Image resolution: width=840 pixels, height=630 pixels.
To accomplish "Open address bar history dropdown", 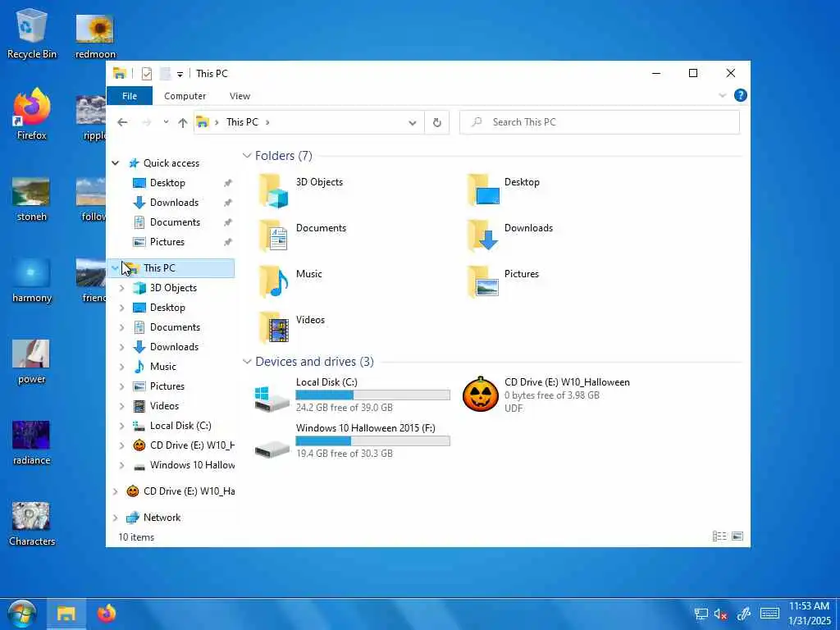I will pyautogui.click(x=413, y=123).
